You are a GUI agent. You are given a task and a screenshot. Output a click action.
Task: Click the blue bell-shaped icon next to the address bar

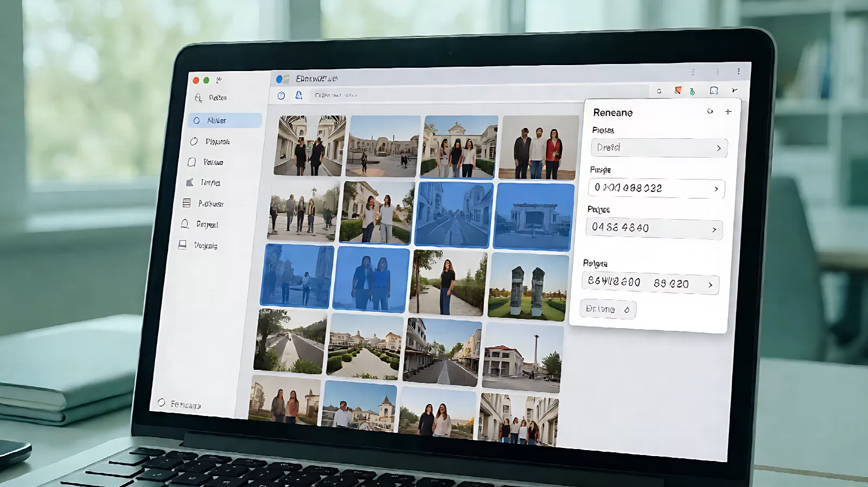point(298,95)
